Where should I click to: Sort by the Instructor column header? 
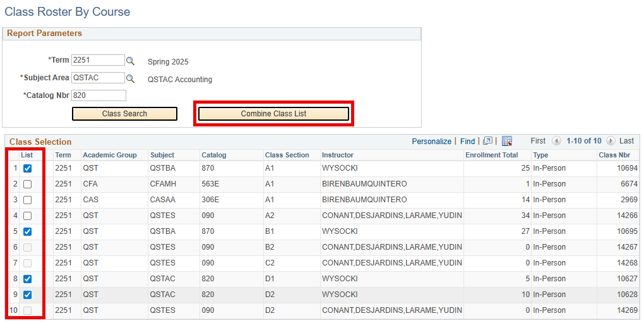pos(338,155)
